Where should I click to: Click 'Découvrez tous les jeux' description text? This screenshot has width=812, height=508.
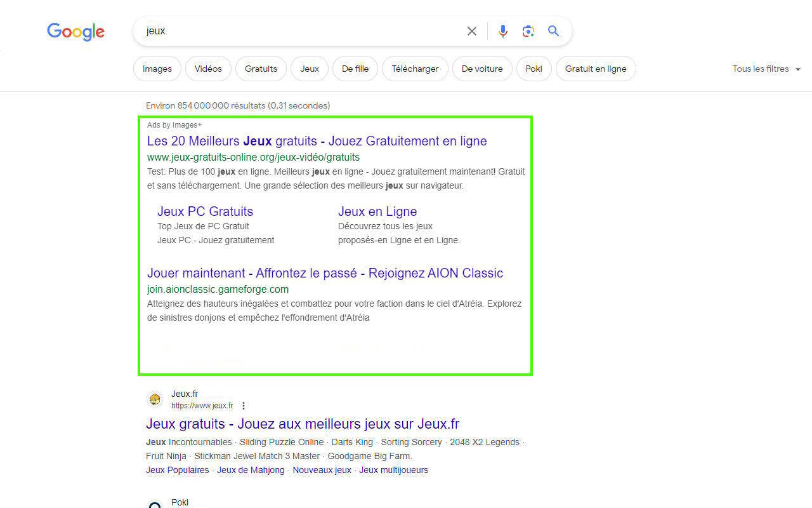point(385,226)
